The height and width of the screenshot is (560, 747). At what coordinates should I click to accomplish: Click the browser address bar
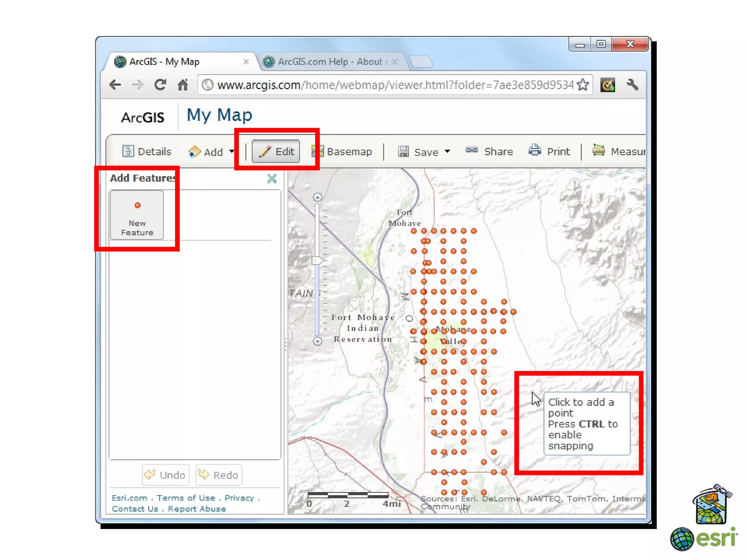(x=394, y=85)
